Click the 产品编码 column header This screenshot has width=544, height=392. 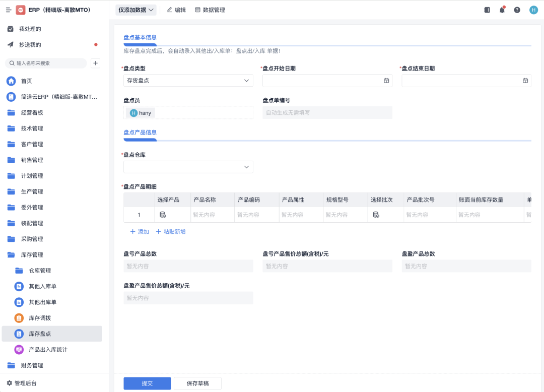tap(257, 200)
